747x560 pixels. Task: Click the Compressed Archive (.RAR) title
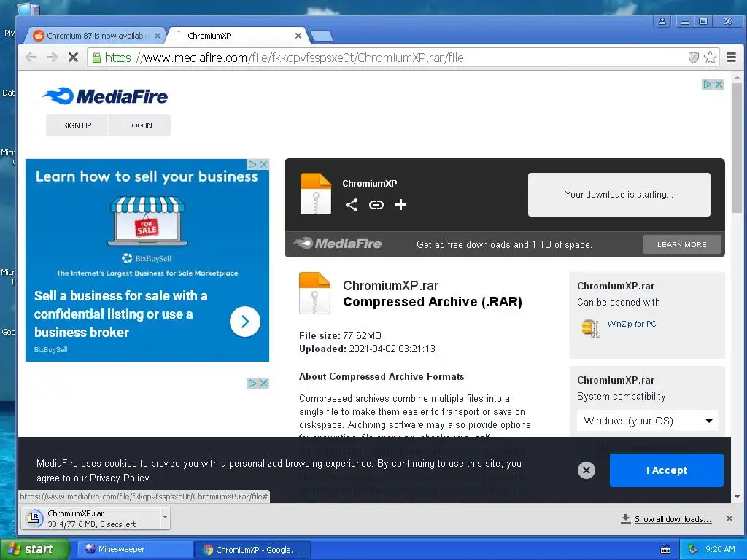click(x=433, y=301)
